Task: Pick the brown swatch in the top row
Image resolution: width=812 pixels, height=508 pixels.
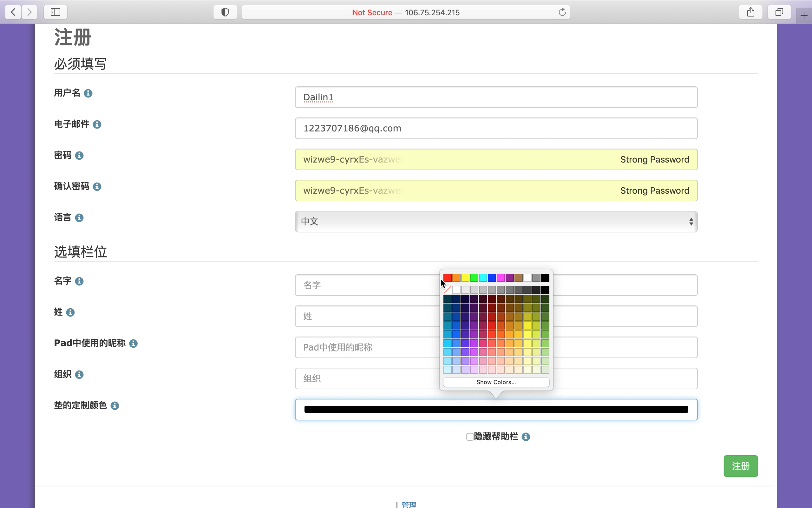Action: pos(518,278)
